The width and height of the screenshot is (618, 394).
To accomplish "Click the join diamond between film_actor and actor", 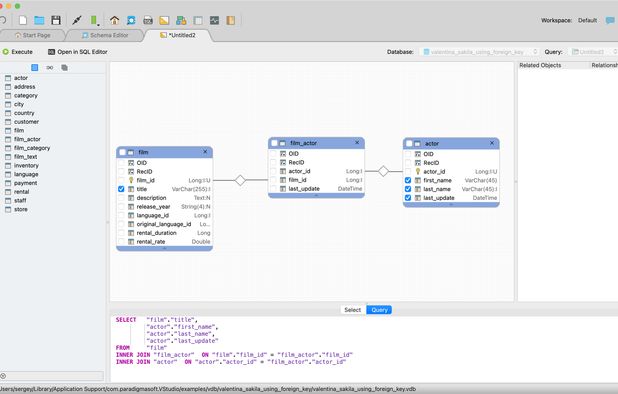I will [383, 171].
